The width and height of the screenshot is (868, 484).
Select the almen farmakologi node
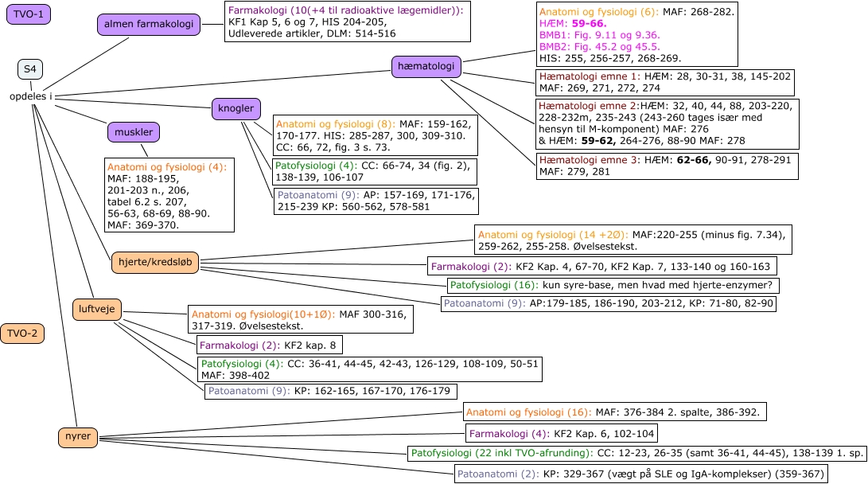click(147, 25)
